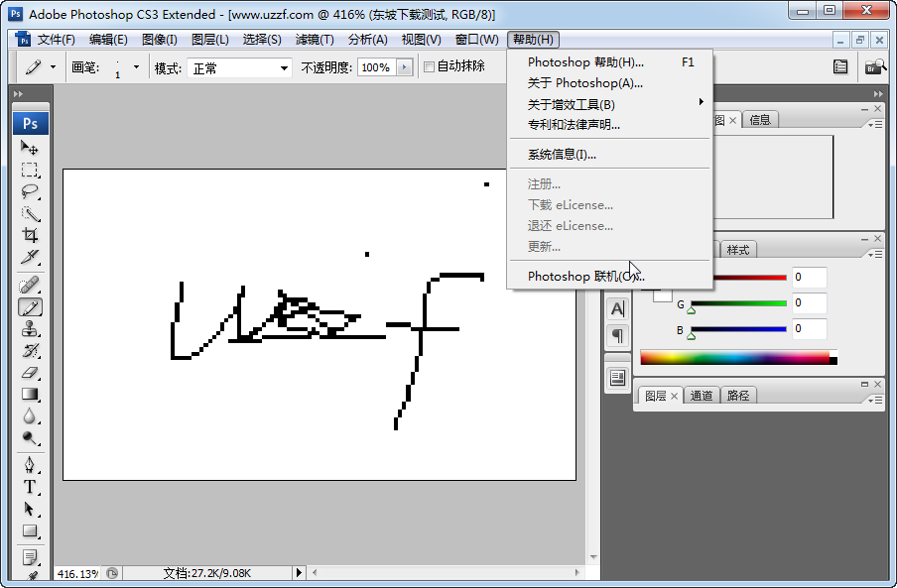Open the 选择(S) menu
The image size is (897, 588).
(262, 40)
